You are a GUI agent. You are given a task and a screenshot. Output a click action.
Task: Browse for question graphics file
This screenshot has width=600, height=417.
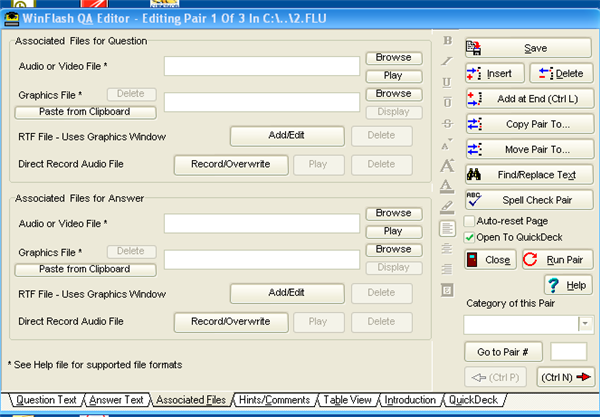[394, 94]
